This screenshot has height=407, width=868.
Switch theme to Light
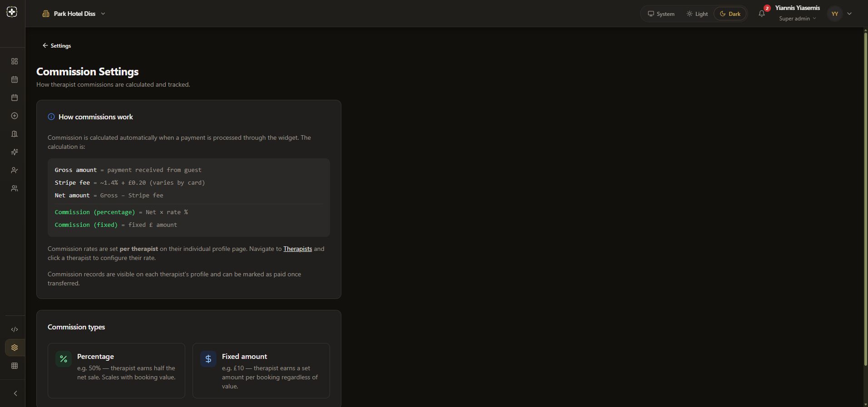(x=697, y=14)
